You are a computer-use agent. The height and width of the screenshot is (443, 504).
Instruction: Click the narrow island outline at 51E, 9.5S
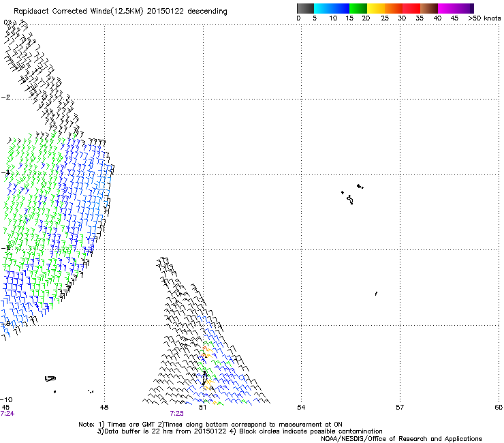[204, 378]
